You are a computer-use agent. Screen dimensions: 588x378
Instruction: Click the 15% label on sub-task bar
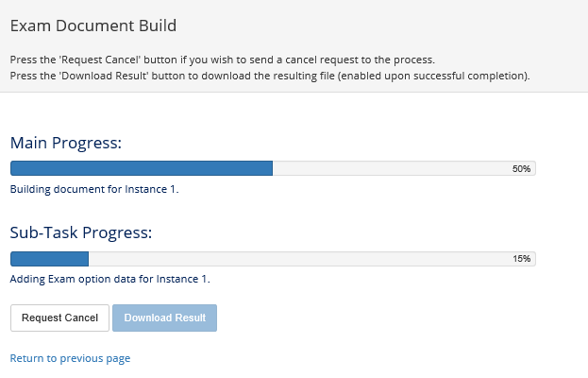[522, 258]
